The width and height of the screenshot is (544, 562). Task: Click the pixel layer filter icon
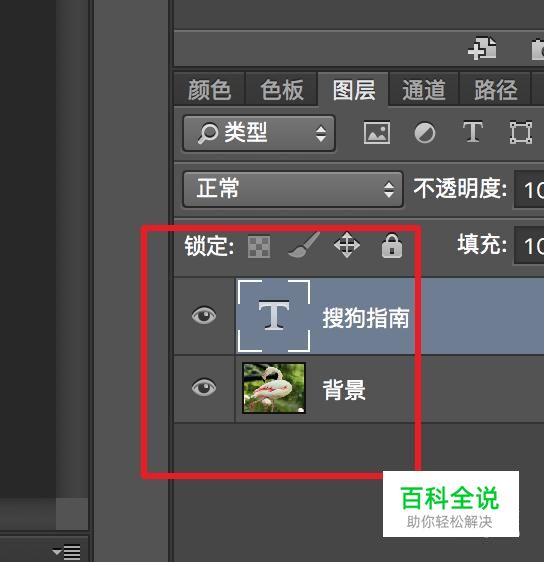pyautogui.click(x=377, y=133)
